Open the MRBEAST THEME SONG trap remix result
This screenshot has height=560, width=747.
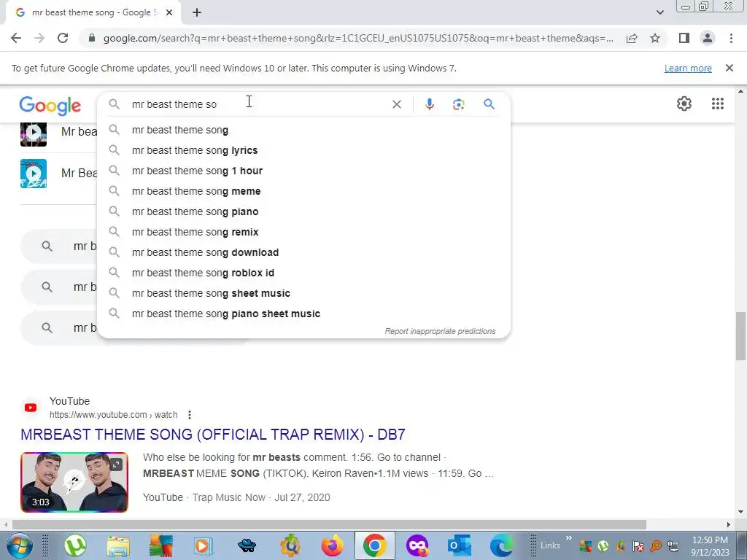(x=213, y=435)
